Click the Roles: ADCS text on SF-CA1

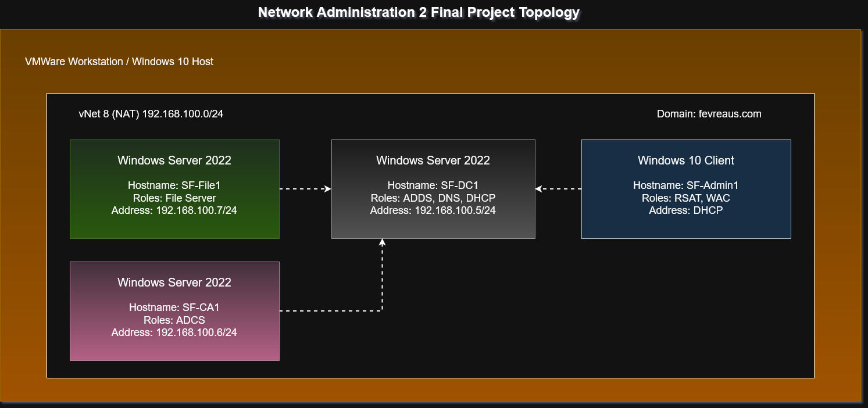click(174, 320)
